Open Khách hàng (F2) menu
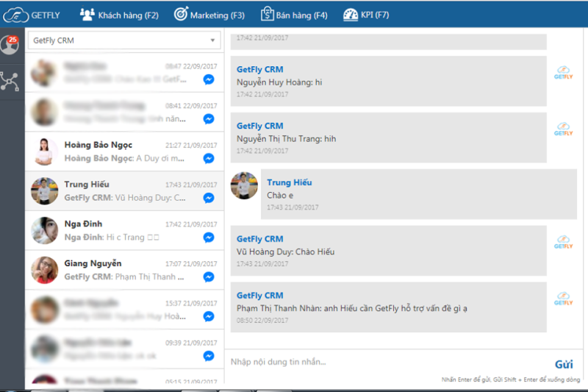Viewport: 588px width, 392px height. pyautogui.click(x=119, y=15)
